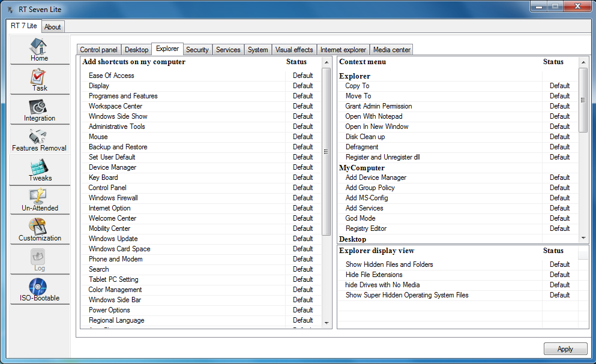596x364 pixels.
Task: Select Copy To context menu entry
Action: click(x=458, y=86)
